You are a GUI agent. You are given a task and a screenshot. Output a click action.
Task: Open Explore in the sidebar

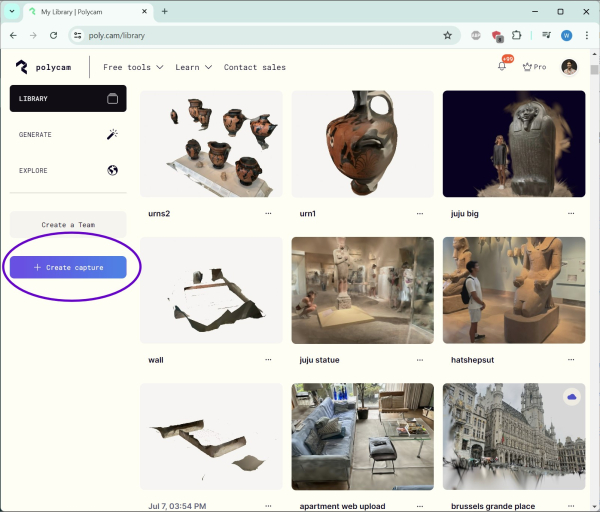67,170
